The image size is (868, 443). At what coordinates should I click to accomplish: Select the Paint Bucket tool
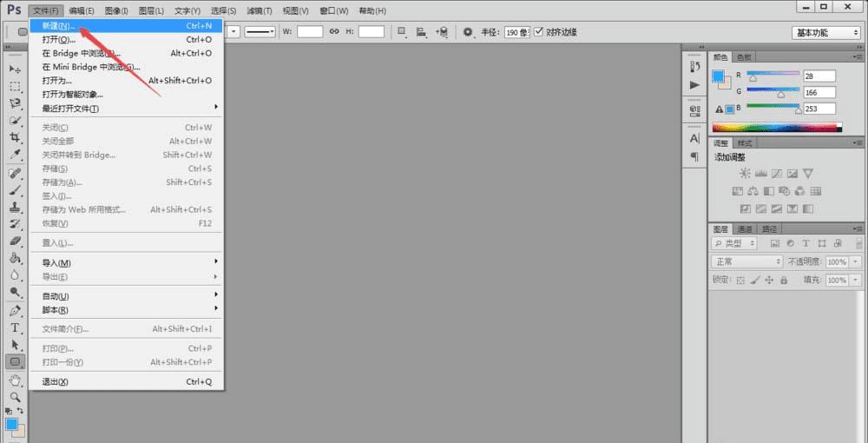[15, 258]
